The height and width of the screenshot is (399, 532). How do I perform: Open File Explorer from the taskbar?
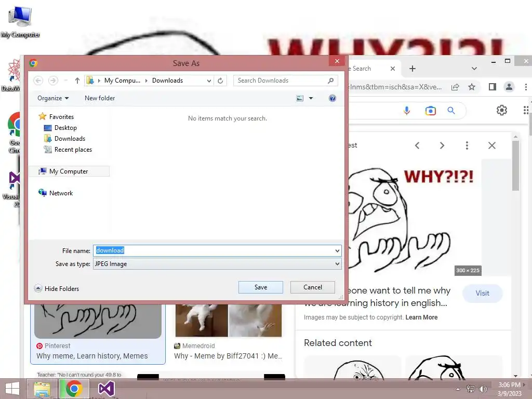pyautogui.click(x=42, y=389)
